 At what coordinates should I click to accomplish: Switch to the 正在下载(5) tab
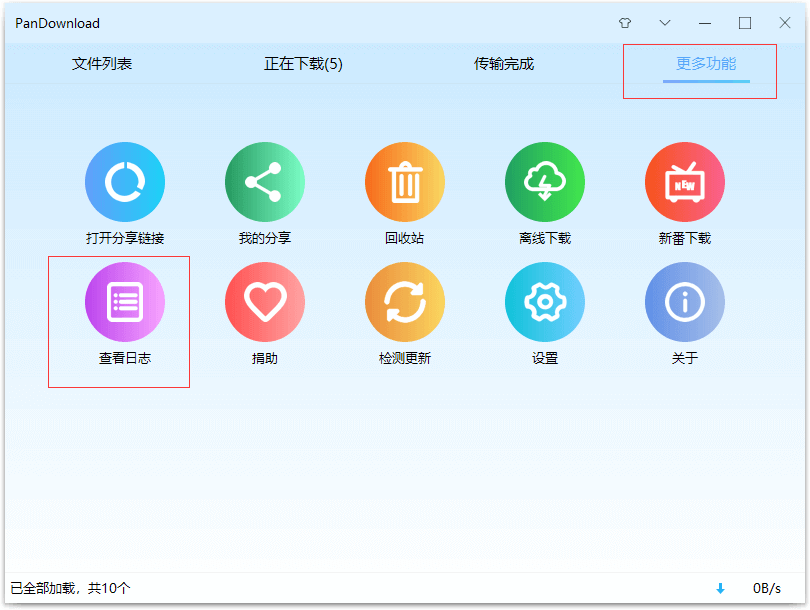(x=303, y=64)
